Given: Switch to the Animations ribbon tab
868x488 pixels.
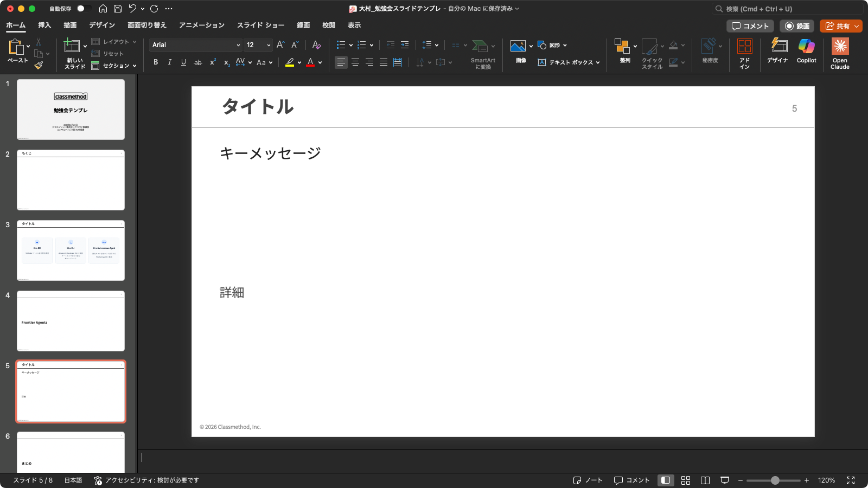Looking at the screenshot, I should click(201, 25).
